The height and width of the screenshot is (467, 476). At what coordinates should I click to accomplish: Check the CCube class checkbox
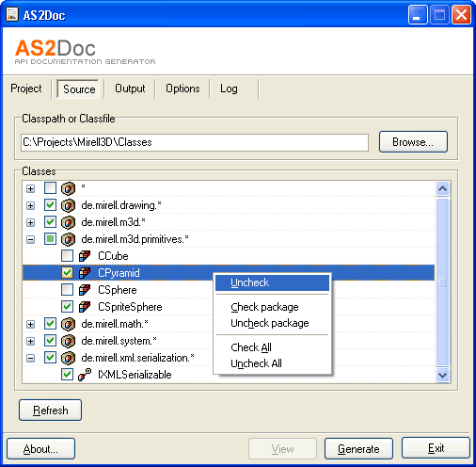[67, 256]
